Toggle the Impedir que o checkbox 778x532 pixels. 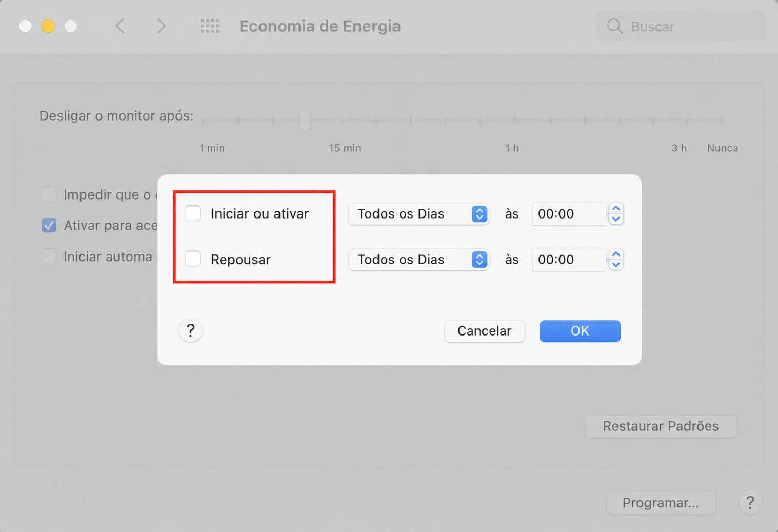pyautogui.click(x=49, y=194)
